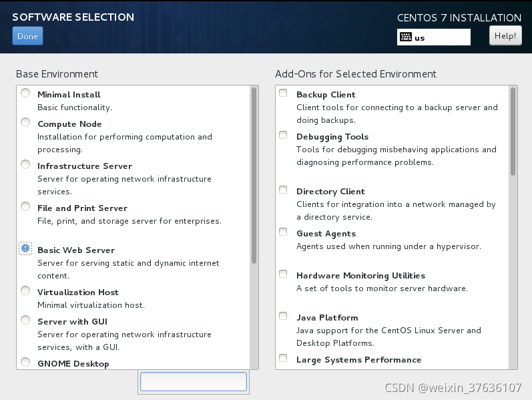Choose the Compute Node environment
Image resolution: width=532 pixels, height=400 pixels.
click(x=25, y=123)
